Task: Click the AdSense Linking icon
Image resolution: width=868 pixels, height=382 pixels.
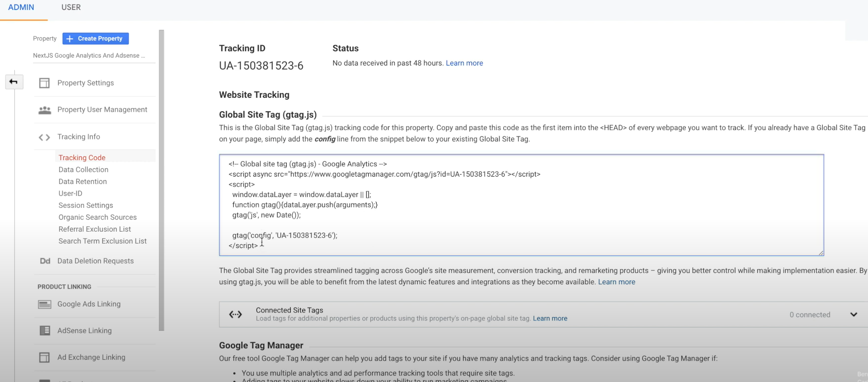Action: click(45, 330)
